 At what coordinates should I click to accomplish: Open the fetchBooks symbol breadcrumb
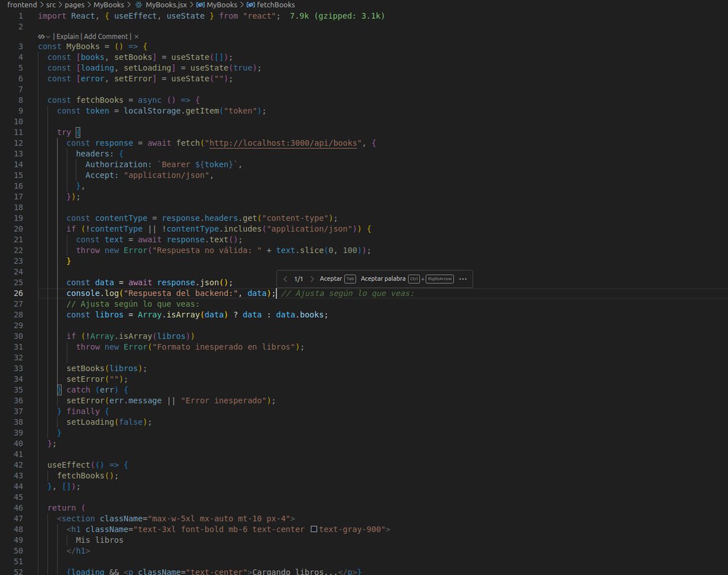coord(276,5)
